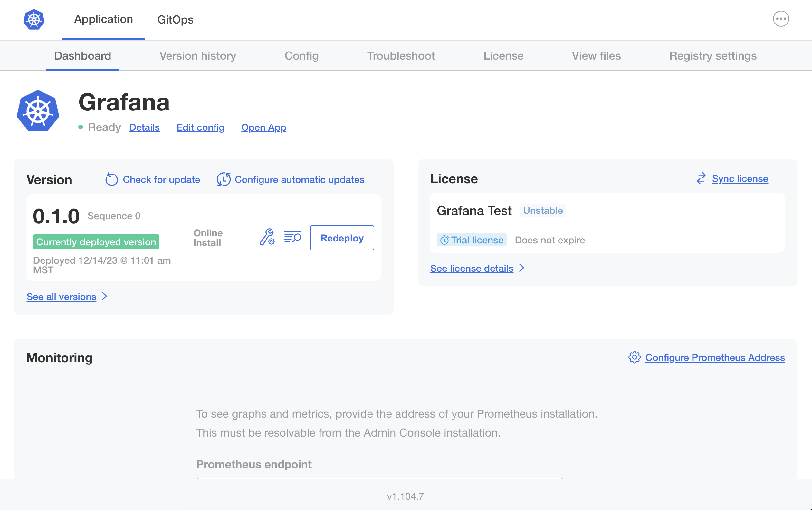812x510 pixels.
Task: Click the Edit config link under Grafana
Action: click(200, 127)
